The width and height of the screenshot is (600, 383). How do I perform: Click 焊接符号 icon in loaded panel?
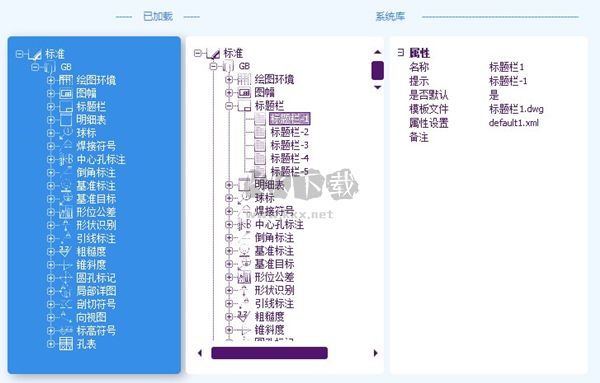(x=66, y=146)
